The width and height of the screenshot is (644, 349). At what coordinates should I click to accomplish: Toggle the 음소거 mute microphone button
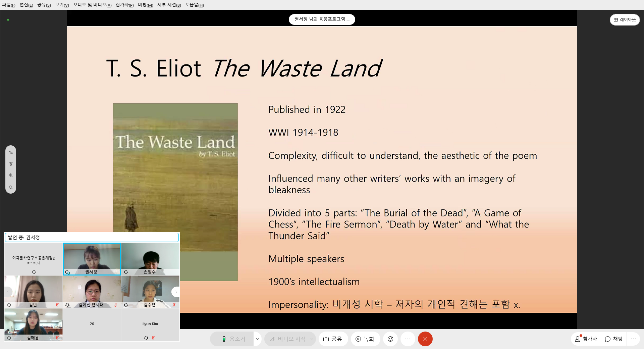(x=233, y=339)
